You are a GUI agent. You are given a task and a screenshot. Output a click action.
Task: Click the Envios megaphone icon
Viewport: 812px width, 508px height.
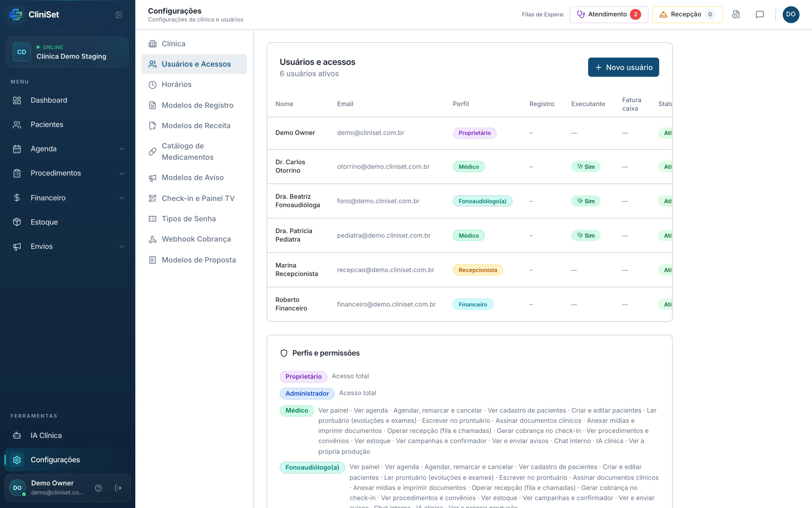pos(17,246)
